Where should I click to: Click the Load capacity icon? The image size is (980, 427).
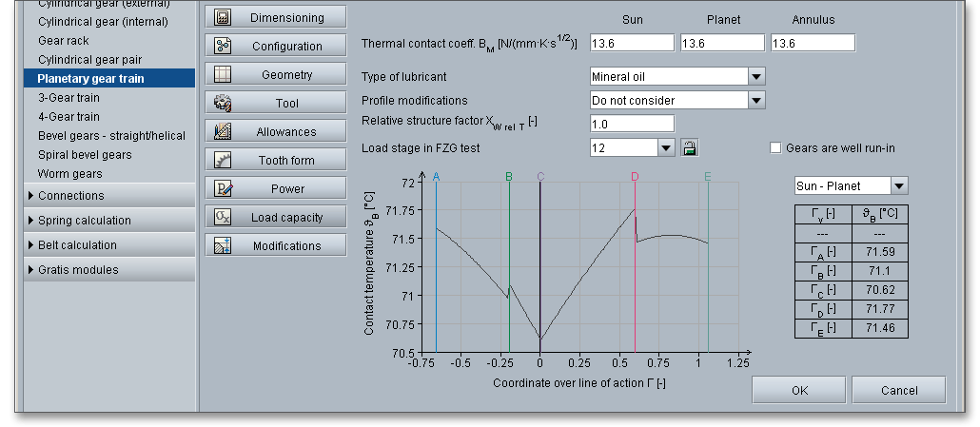tap(224, 217)
